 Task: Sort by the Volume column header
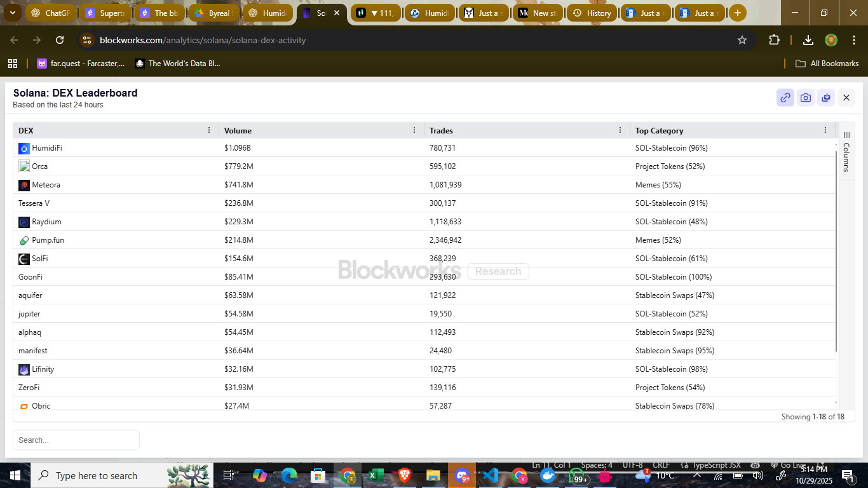(238, 131)
